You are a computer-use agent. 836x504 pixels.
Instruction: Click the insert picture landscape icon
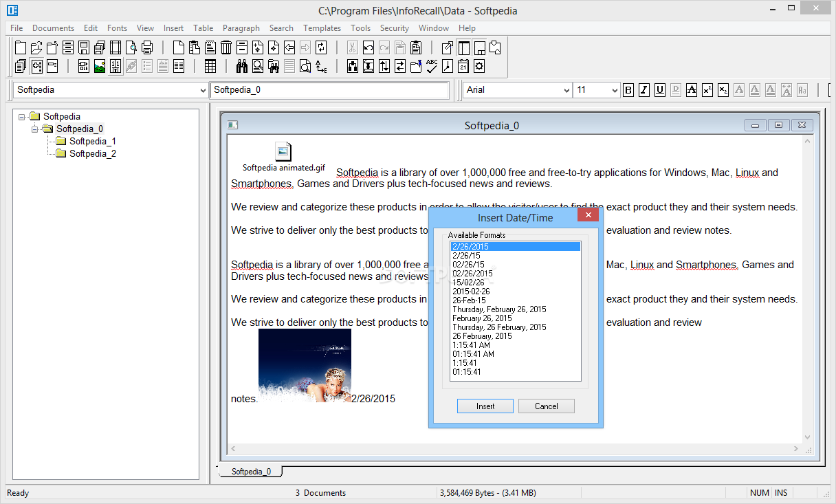pos(100,66)
